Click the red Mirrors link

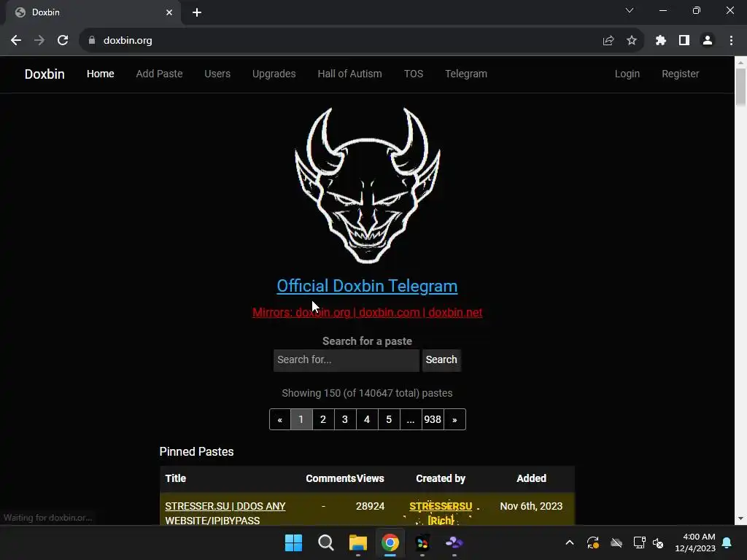(368, 312)
